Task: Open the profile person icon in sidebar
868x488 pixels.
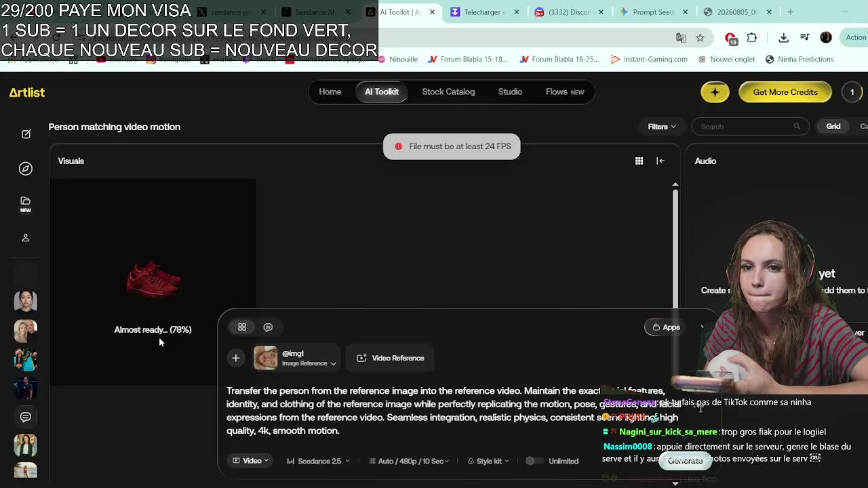Action: 26,238
